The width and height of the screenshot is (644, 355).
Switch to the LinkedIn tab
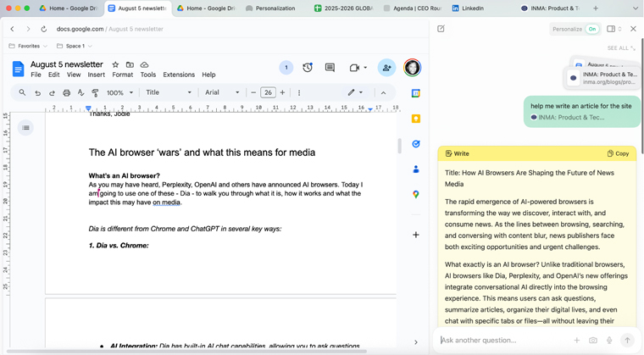[x=472, y=8]
